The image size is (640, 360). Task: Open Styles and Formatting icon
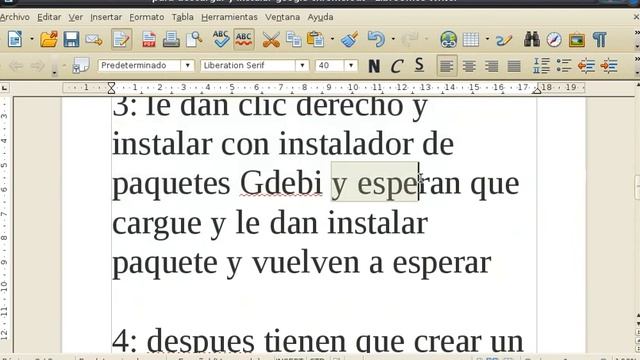coord(80,65)
